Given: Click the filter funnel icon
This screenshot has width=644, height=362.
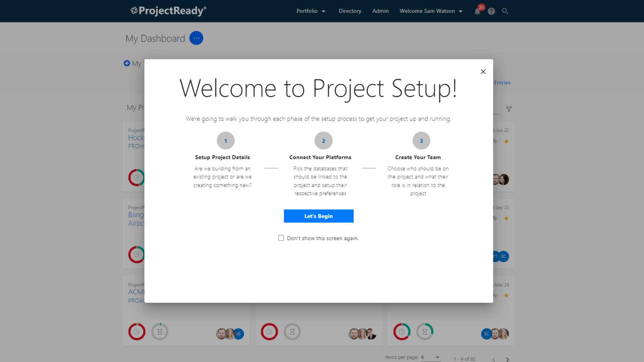Looking at the screenshot, I should pyautogui.click(x=509, y=109).
